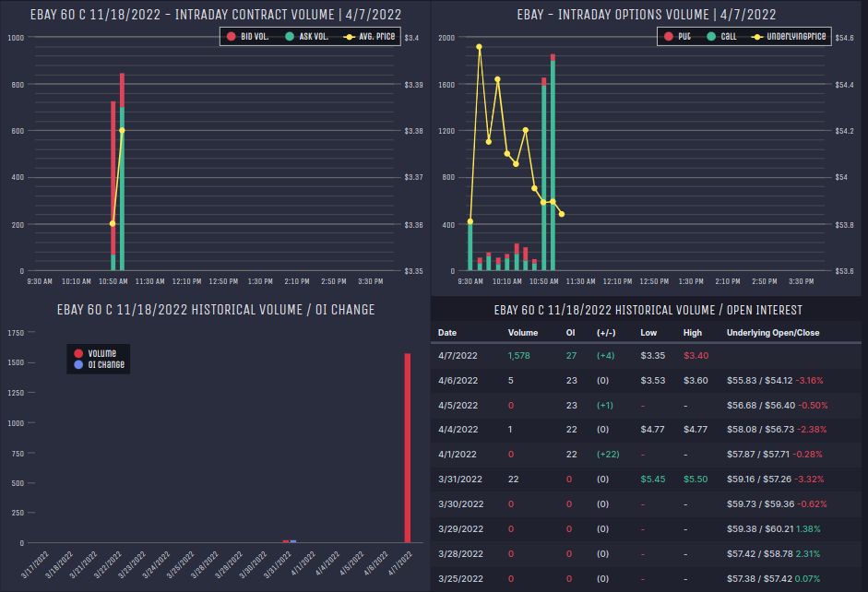This screenshot has height=592, width=868.
Task: Click the Historical Volume / OI Change title
Action: click(x=216, y=309)
